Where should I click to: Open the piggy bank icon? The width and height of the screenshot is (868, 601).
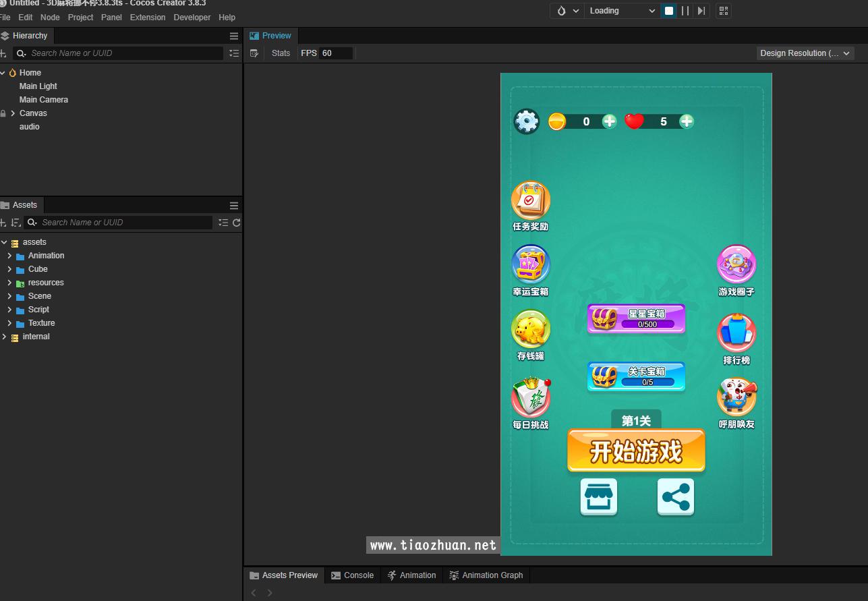[531, 329]
